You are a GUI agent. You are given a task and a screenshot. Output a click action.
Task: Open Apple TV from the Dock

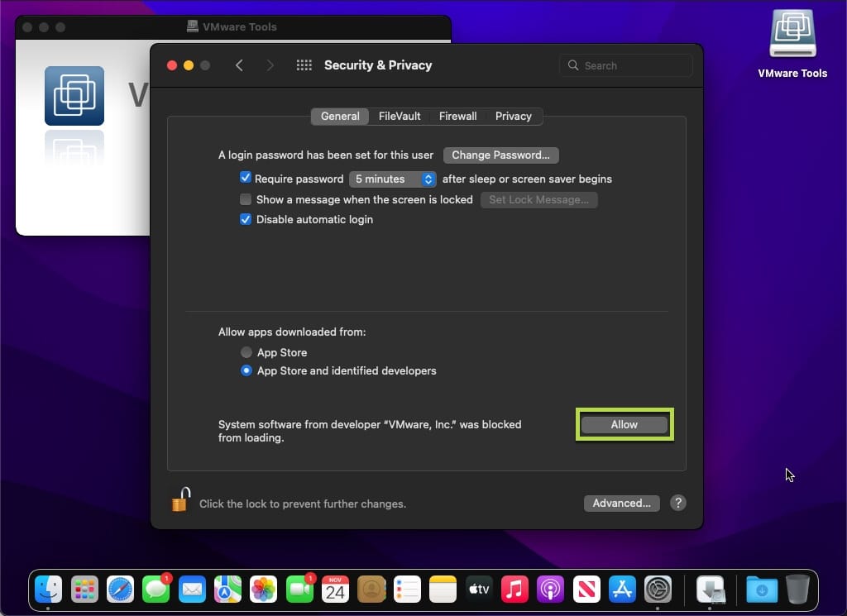point(479,589)
